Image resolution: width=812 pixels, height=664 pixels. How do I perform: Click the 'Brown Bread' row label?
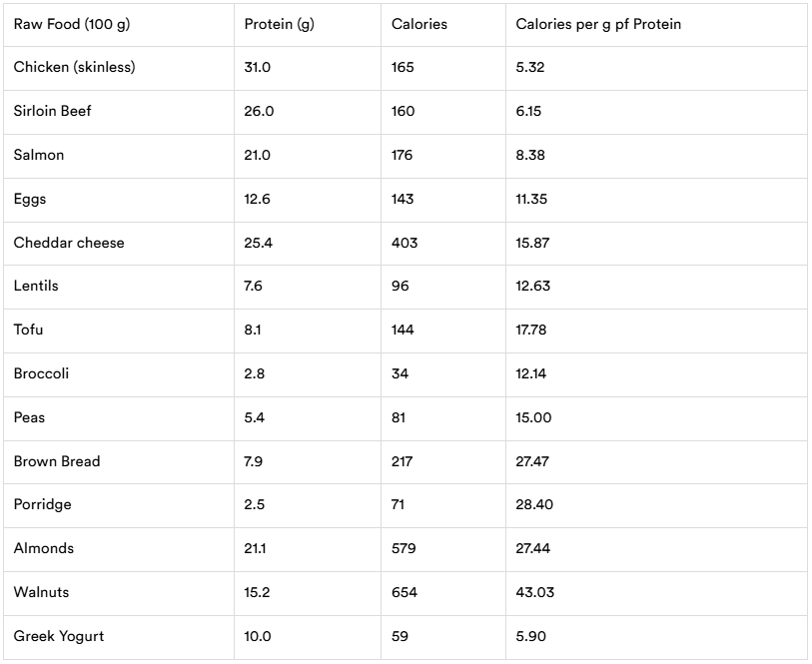57,461
